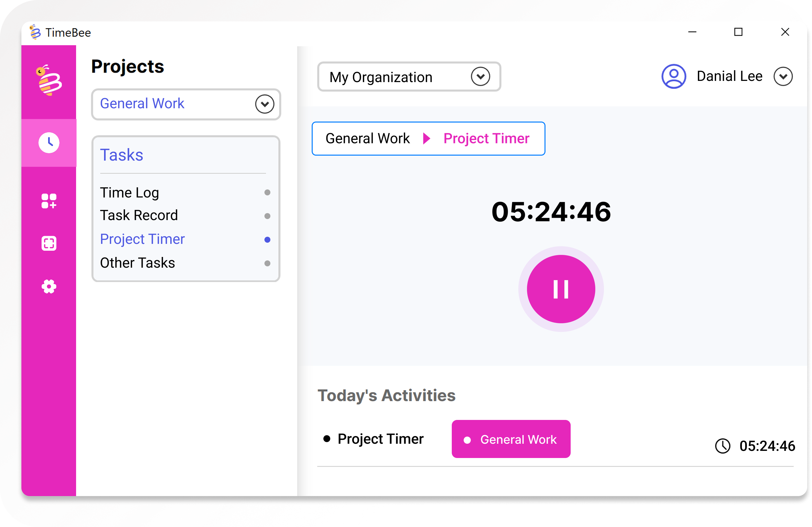This screenshot has width=812, height=527.
Task: Click Project Timer in the breadcrumb
Action: point(486,139)
